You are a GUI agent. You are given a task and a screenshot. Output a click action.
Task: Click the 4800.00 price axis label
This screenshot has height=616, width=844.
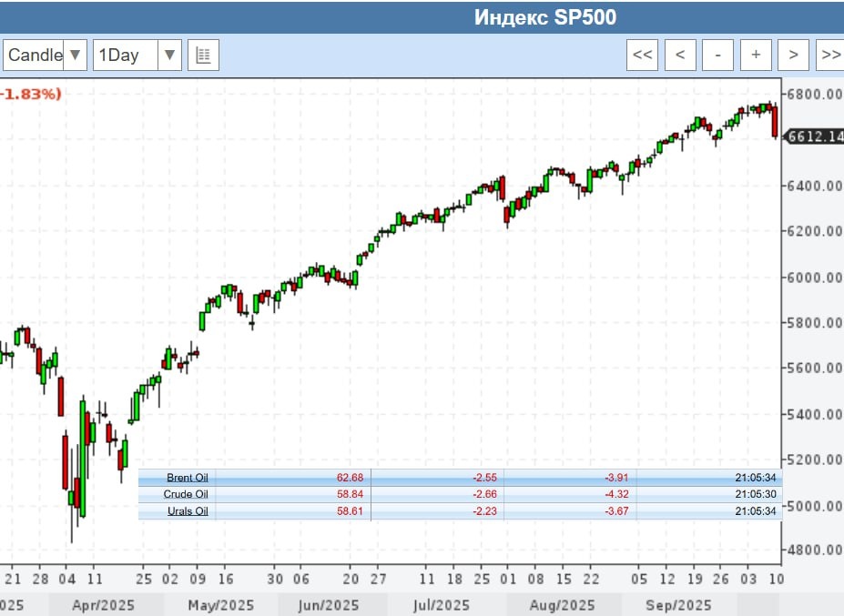(x=815, y=550)
